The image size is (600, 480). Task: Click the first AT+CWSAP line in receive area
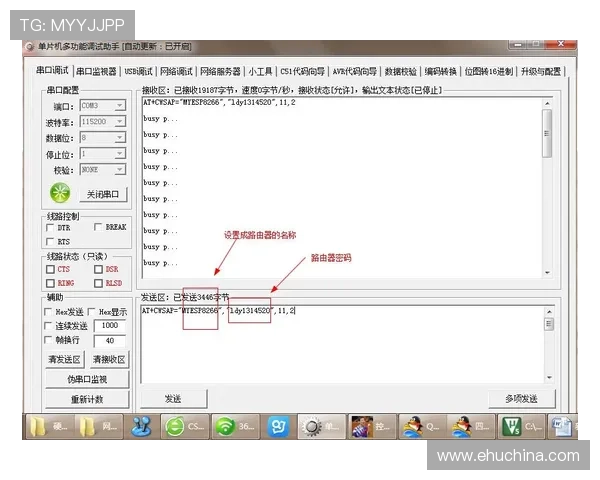[219, 103]
